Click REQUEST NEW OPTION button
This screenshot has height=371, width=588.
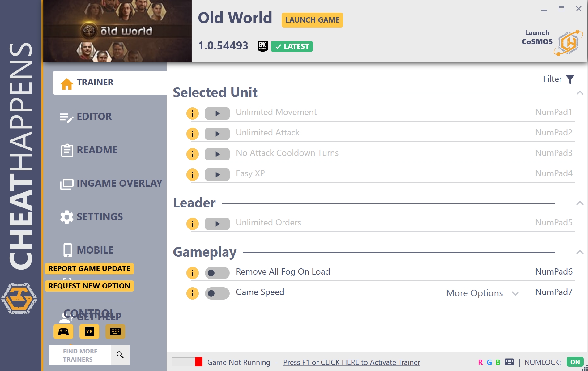click(x=89, y=286)
